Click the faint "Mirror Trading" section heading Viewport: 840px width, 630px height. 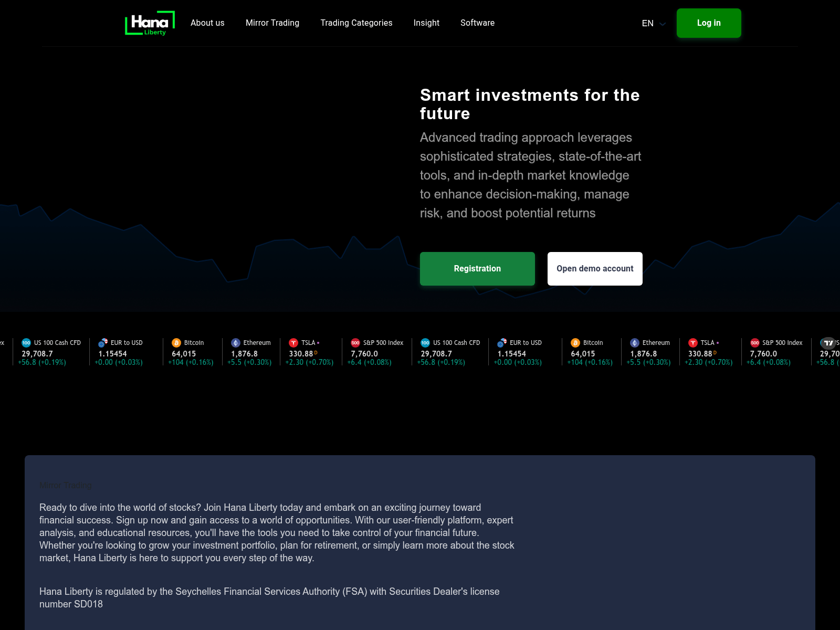(66, 485)
